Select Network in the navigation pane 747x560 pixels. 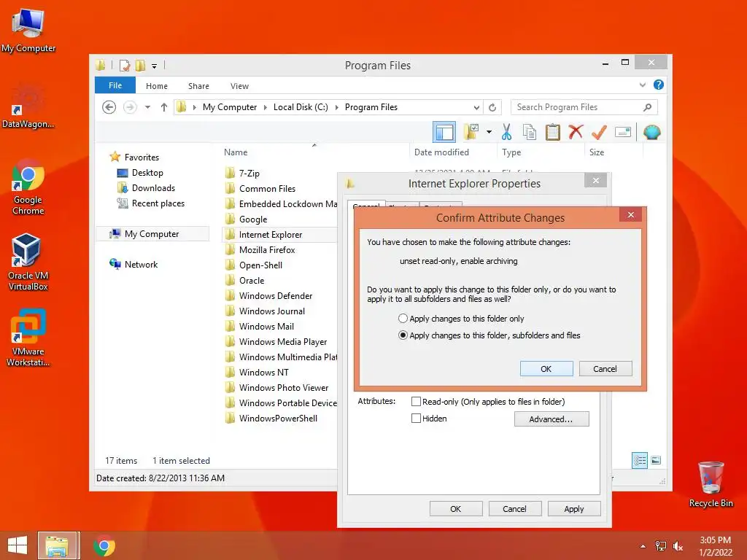click(x=133, y=264)
